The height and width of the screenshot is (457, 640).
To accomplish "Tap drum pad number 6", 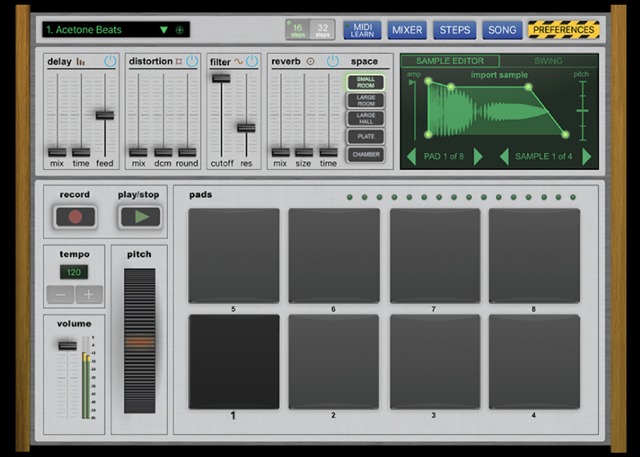I will click(x=334, y=256).
